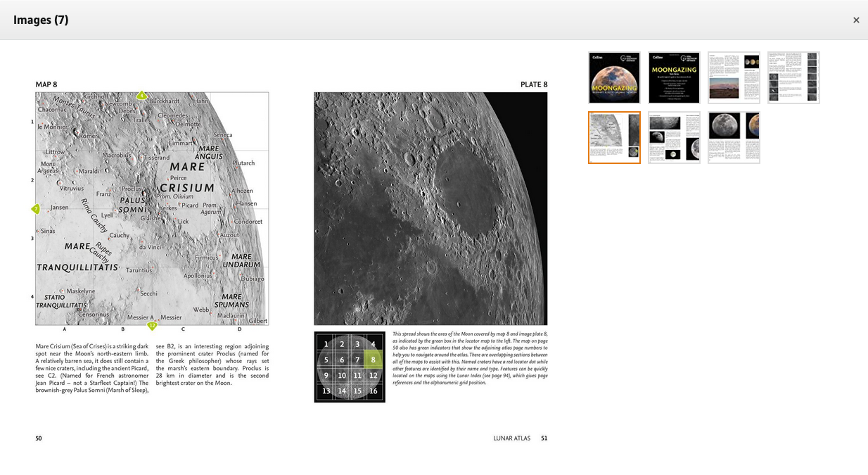Click the highlighted green cell 8 in locator grid
Screen dimensions: 868x475
tap(374, 359)
